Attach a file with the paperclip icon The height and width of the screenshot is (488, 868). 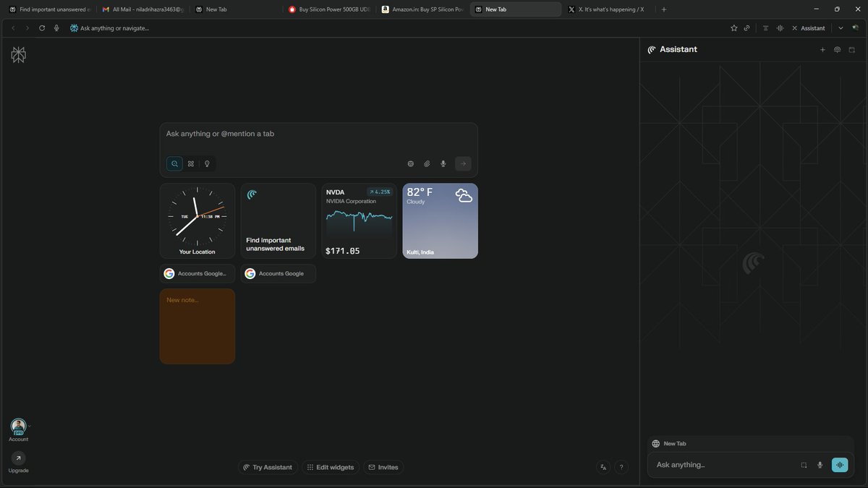(427, 164)
